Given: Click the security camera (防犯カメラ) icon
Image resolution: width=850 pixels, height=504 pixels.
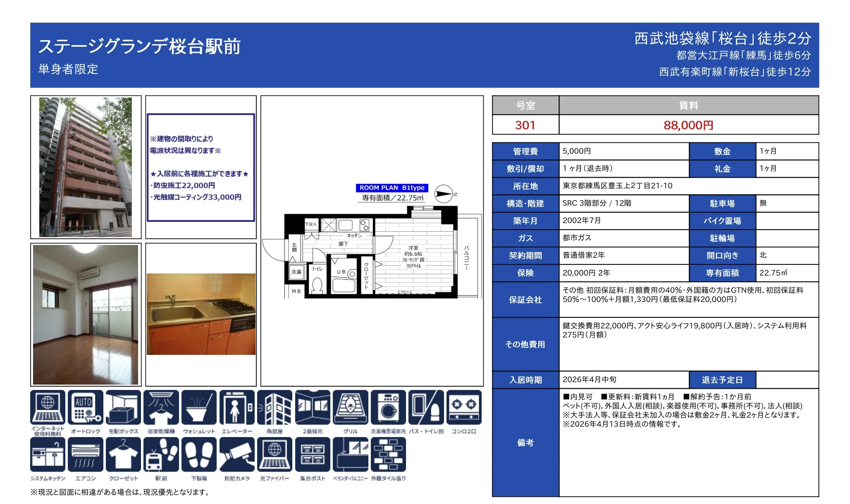Looking at the screenshot, I should coord(237,454).
